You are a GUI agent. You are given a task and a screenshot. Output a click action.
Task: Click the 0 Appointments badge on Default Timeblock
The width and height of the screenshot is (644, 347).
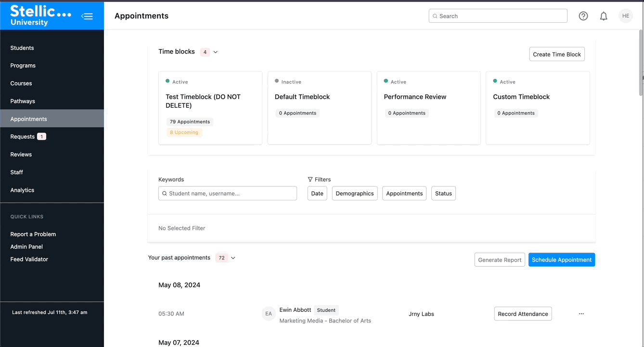coord(297,113)
